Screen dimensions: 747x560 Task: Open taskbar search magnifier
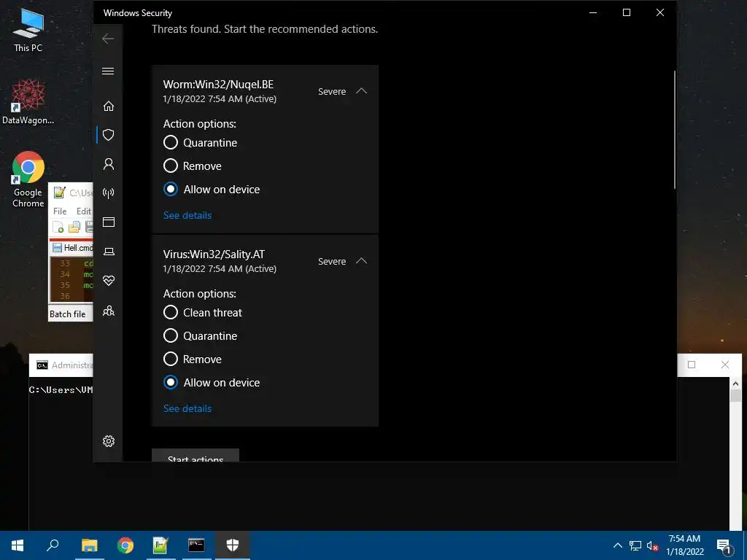tap(53, 545)
